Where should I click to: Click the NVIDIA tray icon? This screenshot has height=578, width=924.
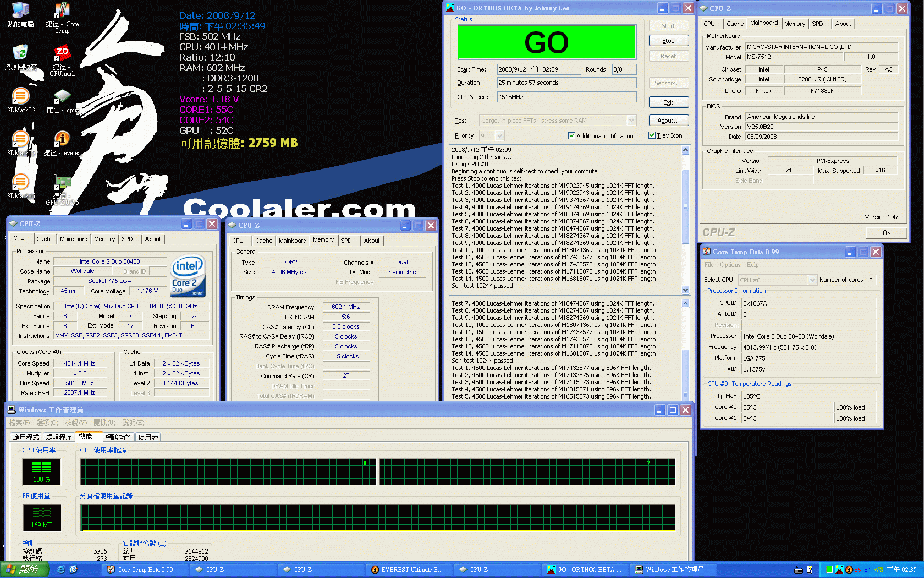[879, 570]
